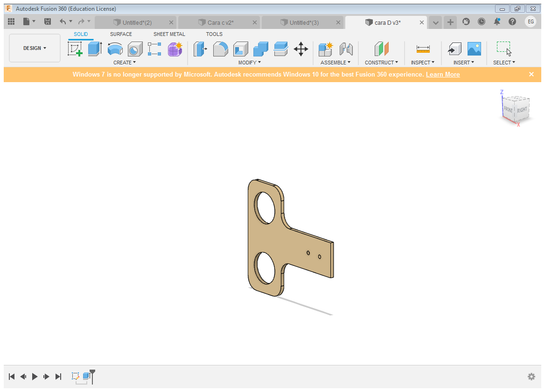Dismiss the Windows 7 warning banner

(531, 74)
